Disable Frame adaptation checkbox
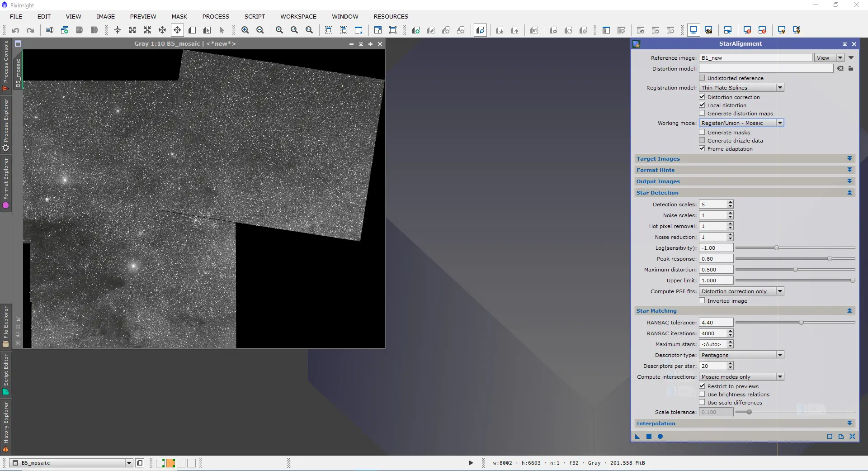The image size is (868, 471). click(x=702, y=148)
